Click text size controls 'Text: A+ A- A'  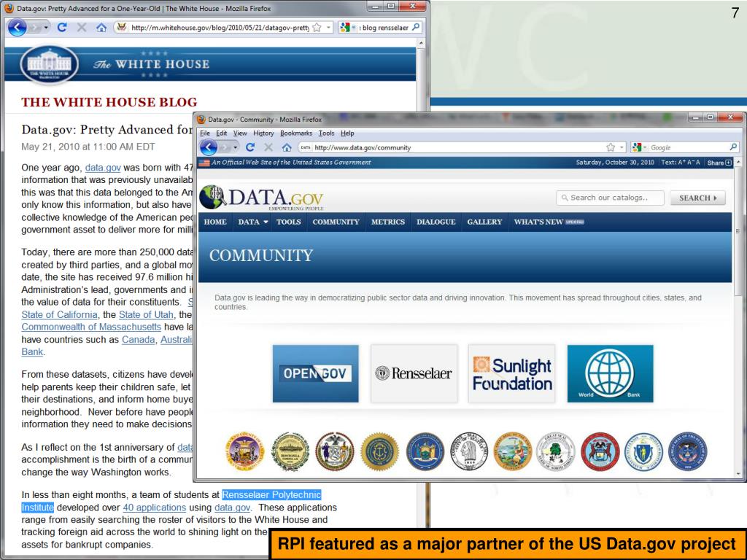pyautogui.click(x=681, y=163)
